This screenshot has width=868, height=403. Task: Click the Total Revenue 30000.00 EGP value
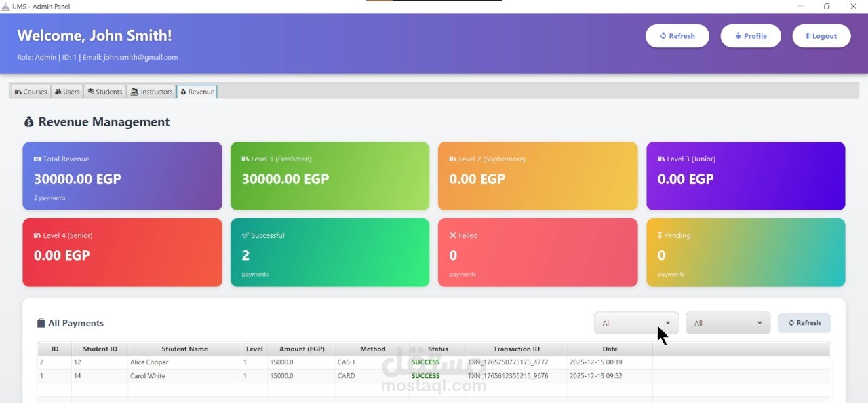[77, 179]
